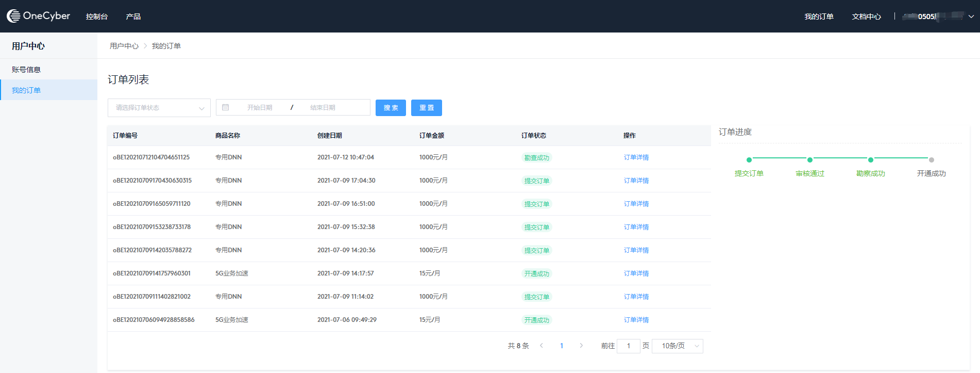Click the 开始日期 start date field

click(260, 107)
